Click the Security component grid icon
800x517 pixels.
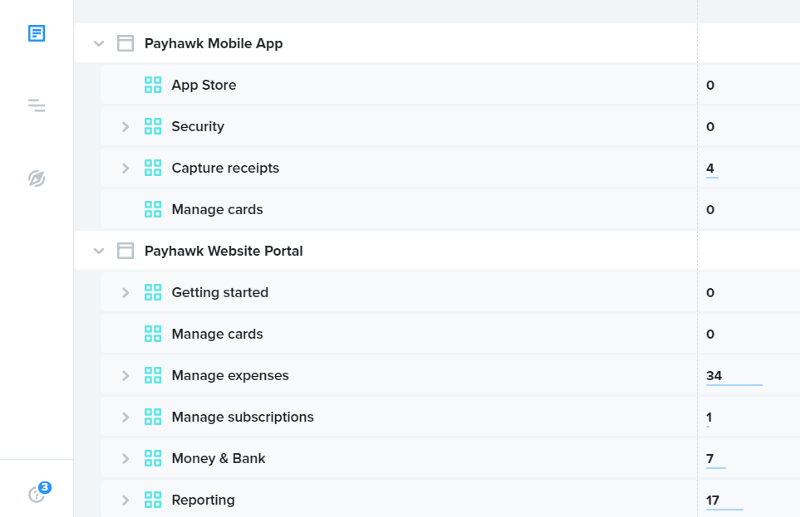(x=153, y=127)
